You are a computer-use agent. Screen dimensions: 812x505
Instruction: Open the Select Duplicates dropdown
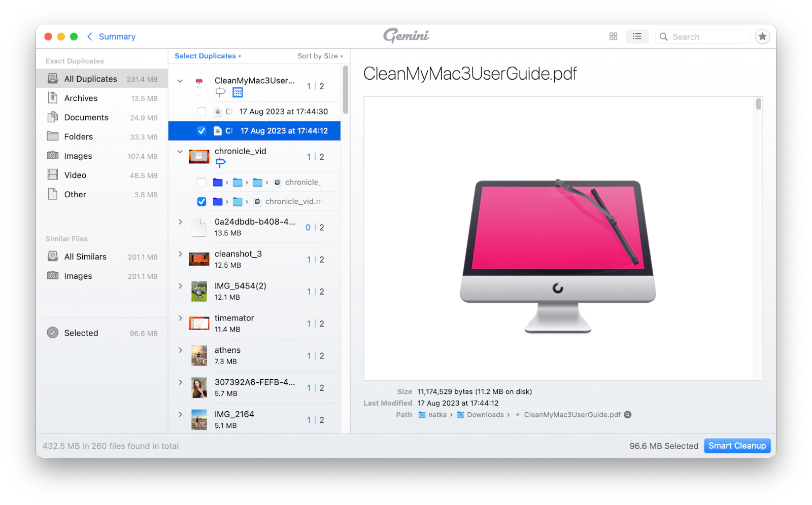pos(208,56)
